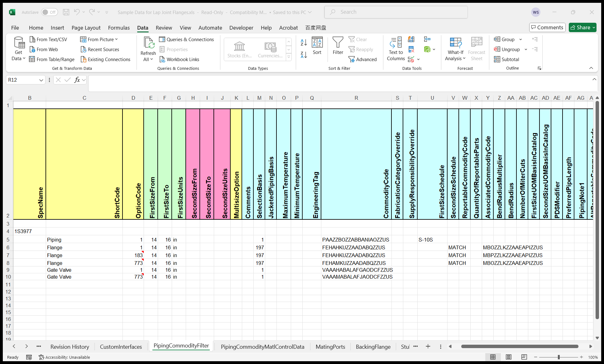Click Save icon in title bar
Screen dimensions: 604x364
click(66, 12)
